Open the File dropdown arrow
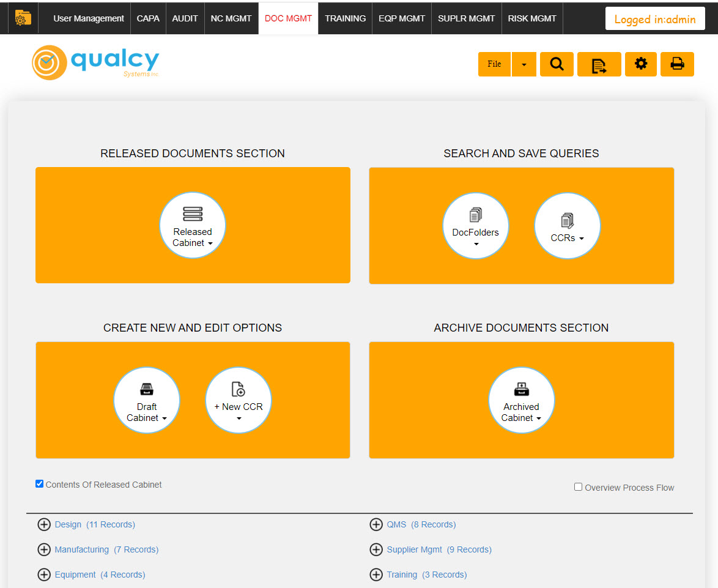 coord(524,64)
